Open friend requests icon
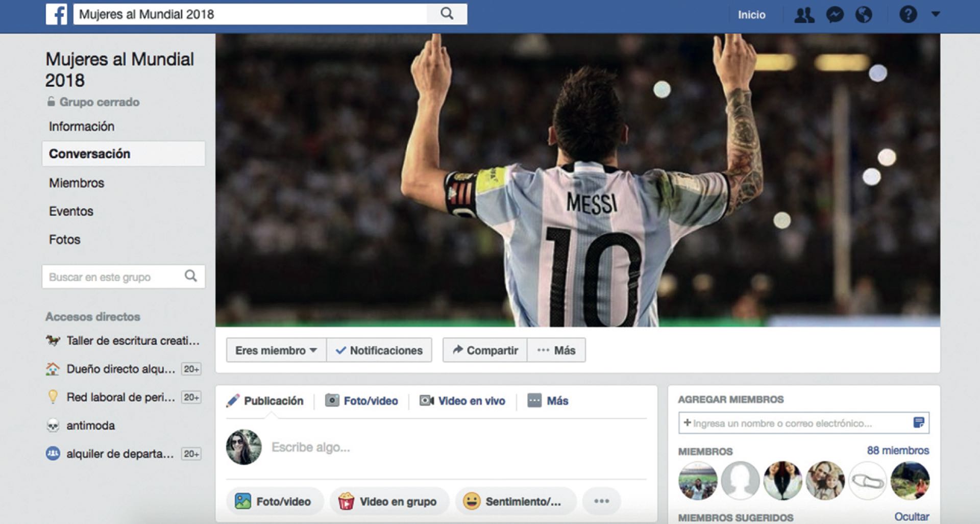 [804, 15]
